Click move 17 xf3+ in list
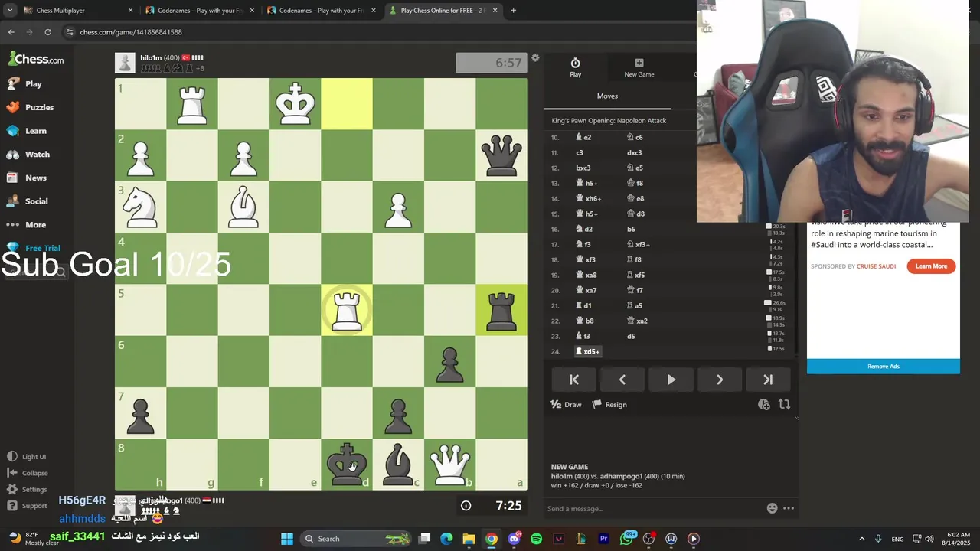 tap(639, 244)
